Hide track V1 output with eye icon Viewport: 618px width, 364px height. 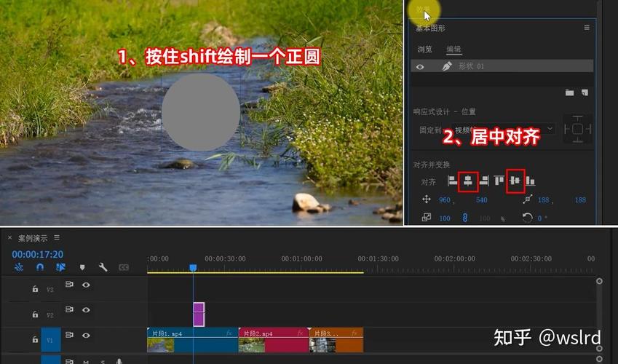pos(86,335)
